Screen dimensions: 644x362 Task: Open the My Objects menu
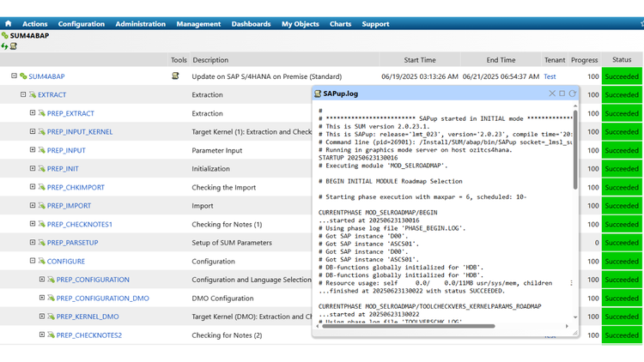point(301,24)
